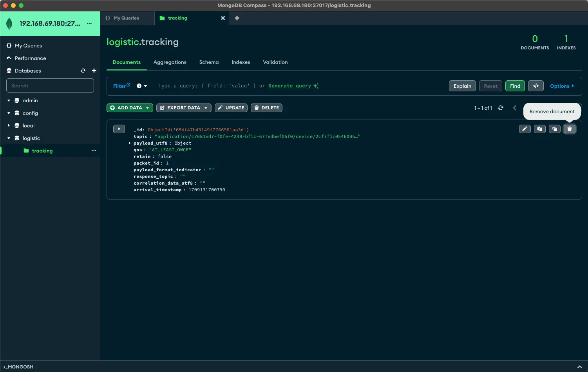Image resolution: width=588 pixels, height=372 pixels.
Task: Click the _id ObjectId value
Action: (198, 130)
